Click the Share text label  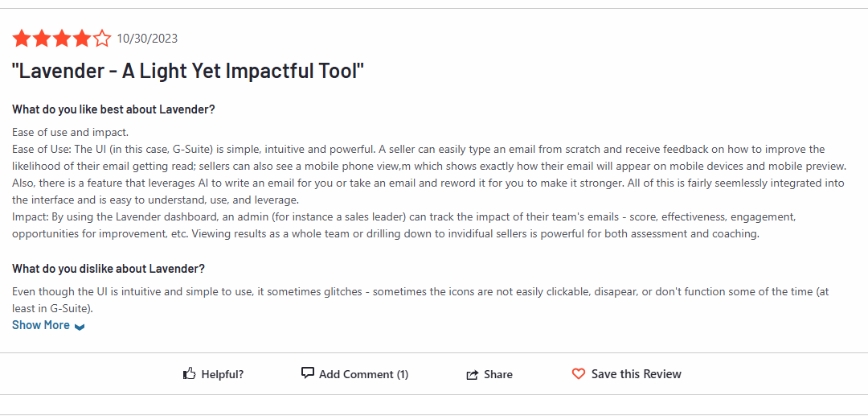tap(498, 374)
